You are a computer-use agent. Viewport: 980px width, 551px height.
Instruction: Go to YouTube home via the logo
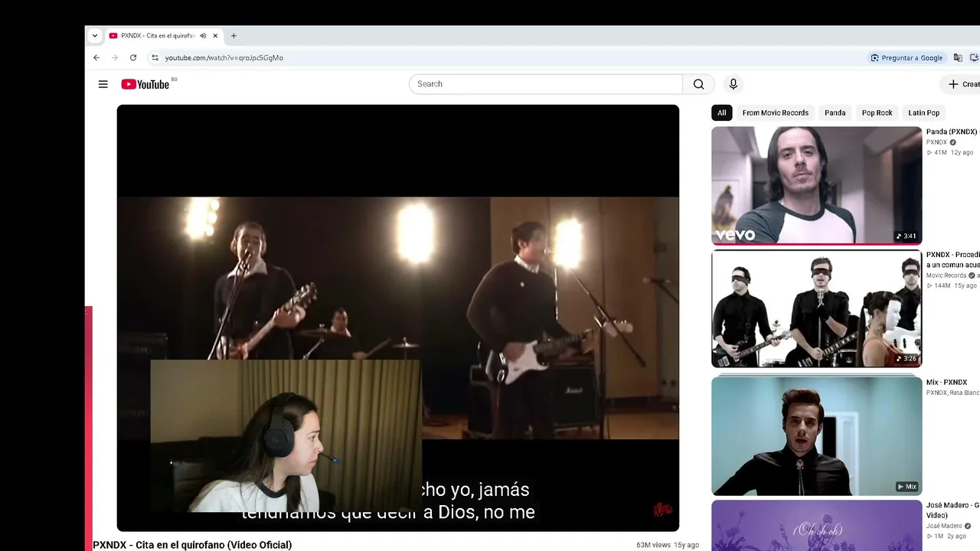coord(145,84)
